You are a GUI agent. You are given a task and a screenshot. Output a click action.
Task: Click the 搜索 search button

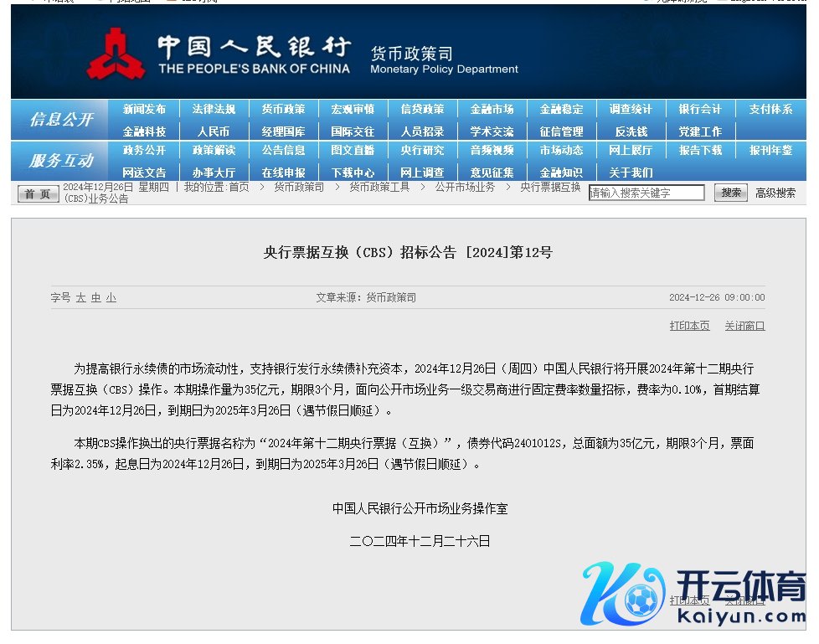[x=730, y=193]
